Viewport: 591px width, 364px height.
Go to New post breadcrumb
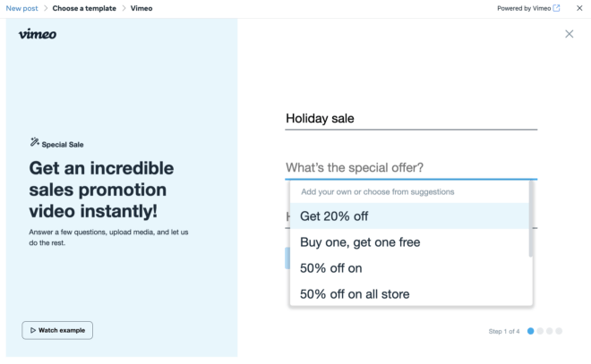[21, 8]
